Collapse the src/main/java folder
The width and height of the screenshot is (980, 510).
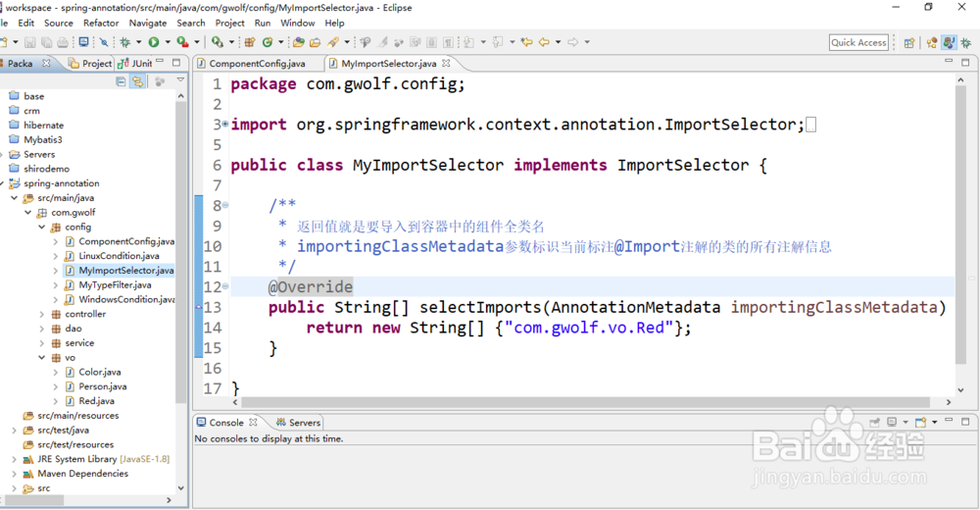click(14, 198)
